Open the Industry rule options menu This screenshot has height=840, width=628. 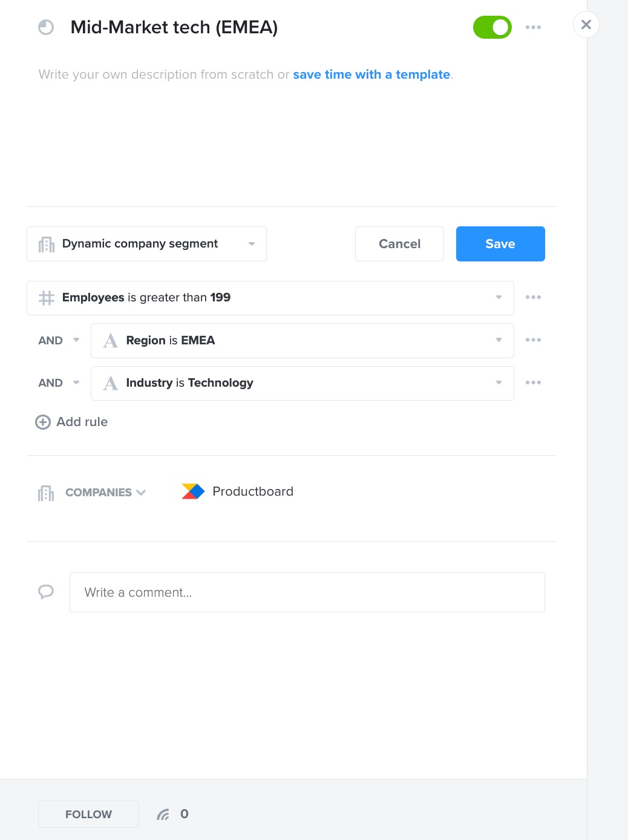click(533, 382)
